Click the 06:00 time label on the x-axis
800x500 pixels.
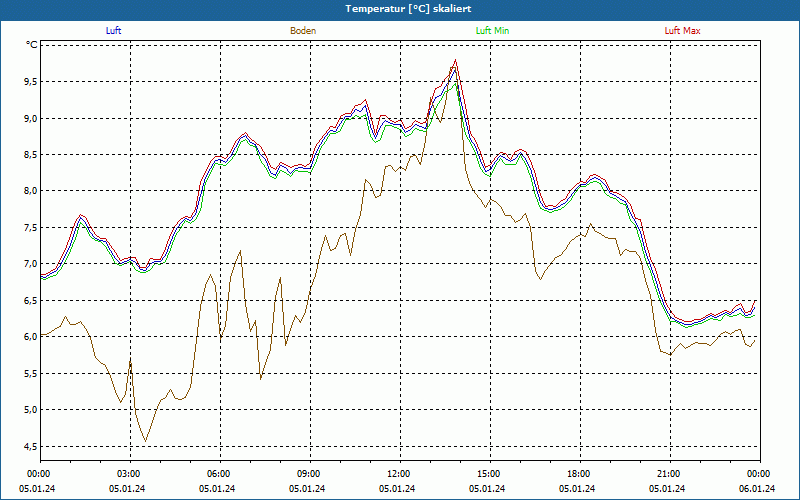(x=220, y=474)
